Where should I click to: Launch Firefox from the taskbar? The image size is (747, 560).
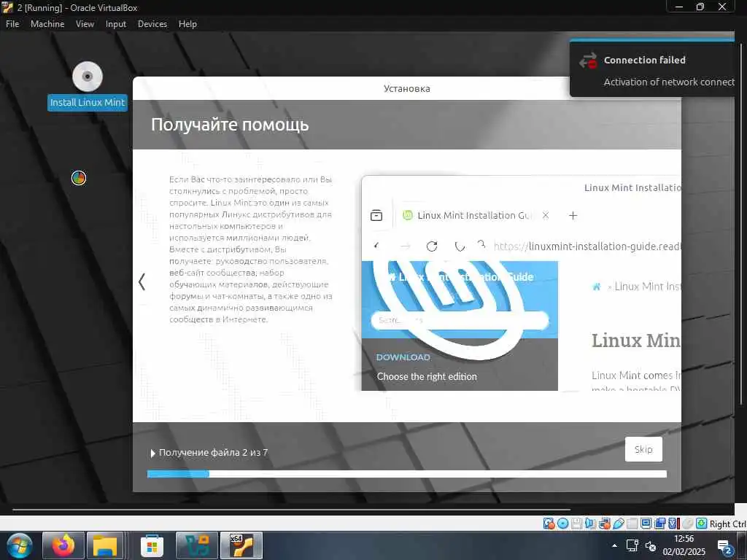[63, 545]
